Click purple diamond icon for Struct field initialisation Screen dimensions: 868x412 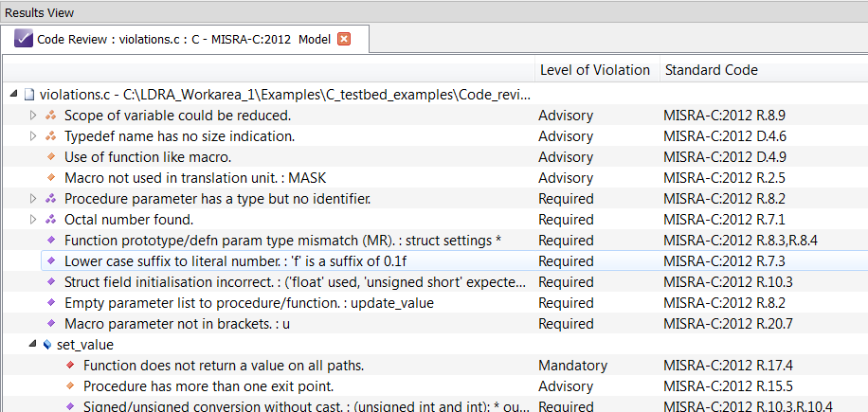(x=51, y=282)
